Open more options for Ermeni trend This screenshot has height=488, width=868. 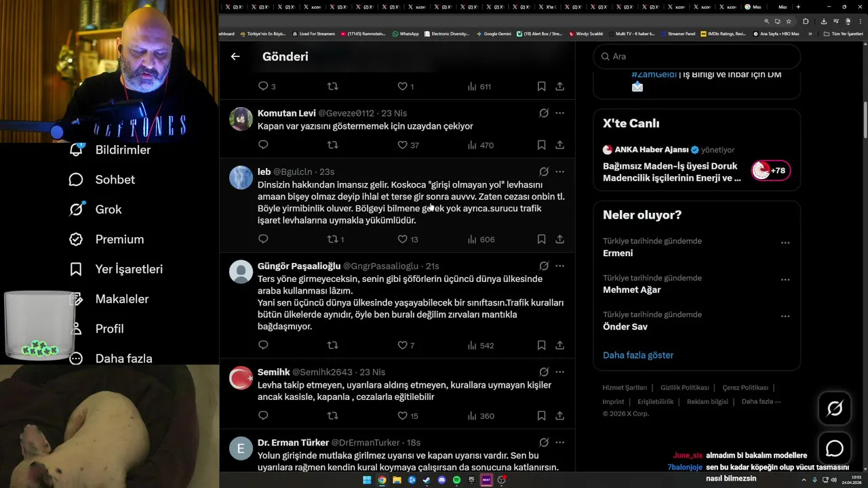785,242
